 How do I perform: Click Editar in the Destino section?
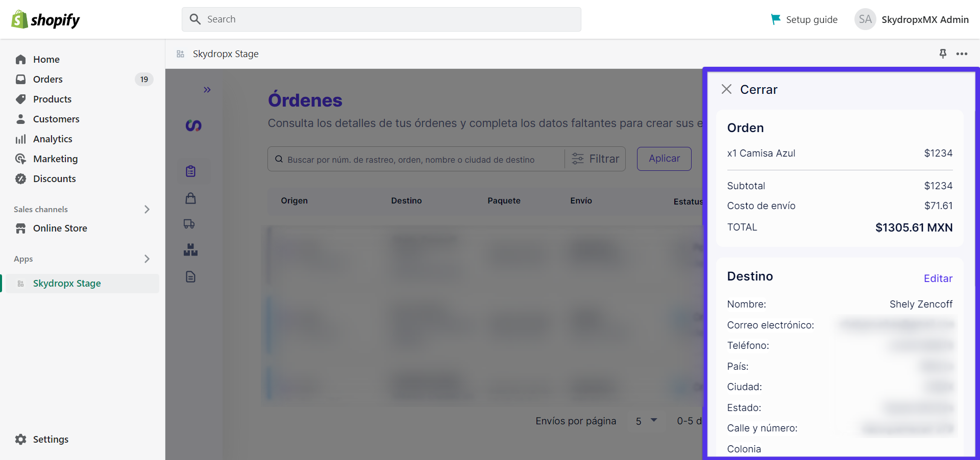938,278
